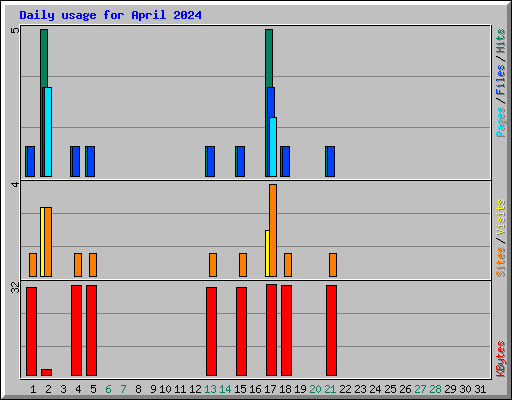
Task: Click day label '31' on the x-axis
Action: coord(480,389)
